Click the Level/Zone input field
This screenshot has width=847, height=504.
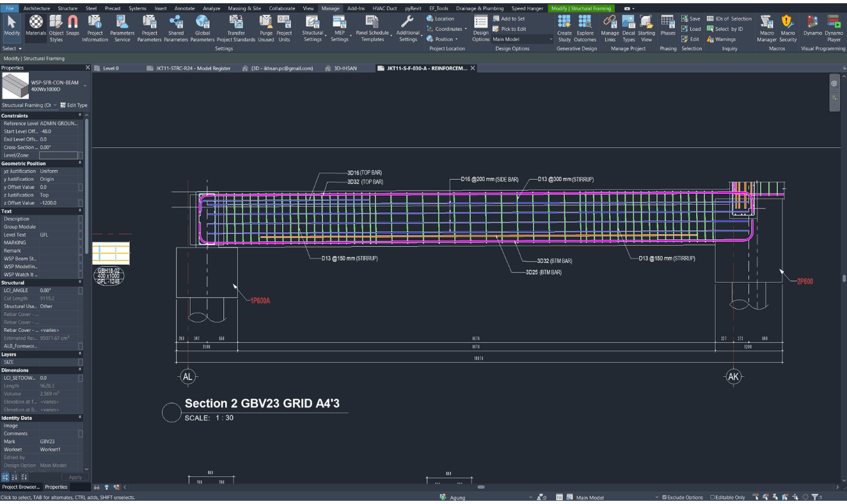59,155
